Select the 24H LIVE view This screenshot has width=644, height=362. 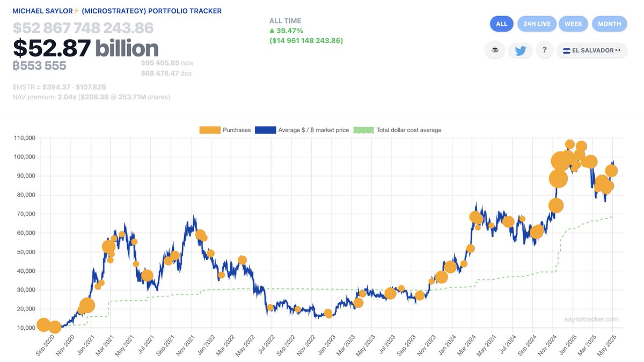point(537,24)
